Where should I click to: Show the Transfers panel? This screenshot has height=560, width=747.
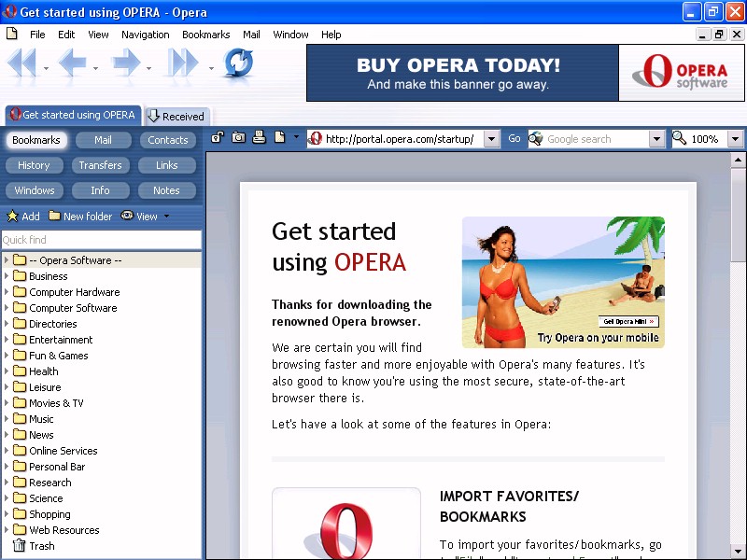(101, 165)
